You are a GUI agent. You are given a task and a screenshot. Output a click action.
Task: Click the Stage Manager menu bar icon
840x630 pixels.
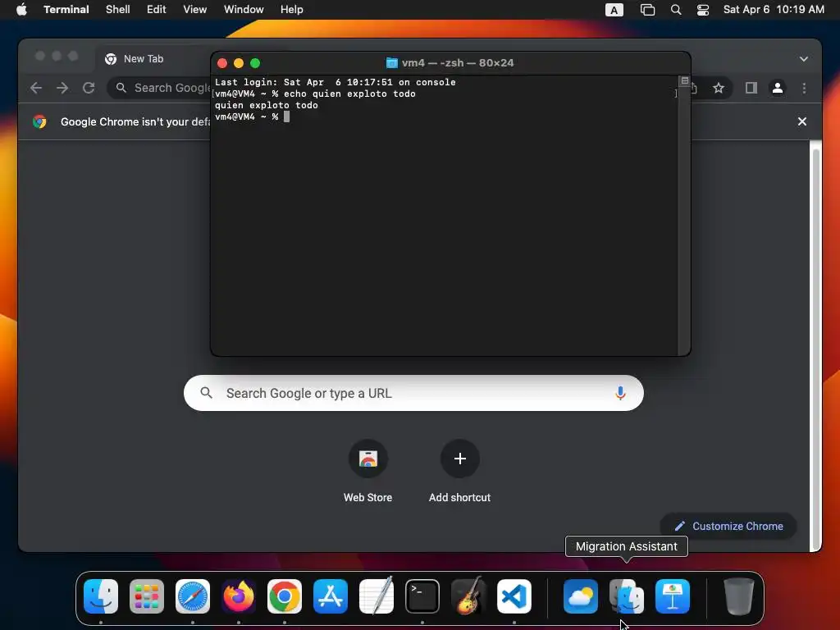point(648,10)
